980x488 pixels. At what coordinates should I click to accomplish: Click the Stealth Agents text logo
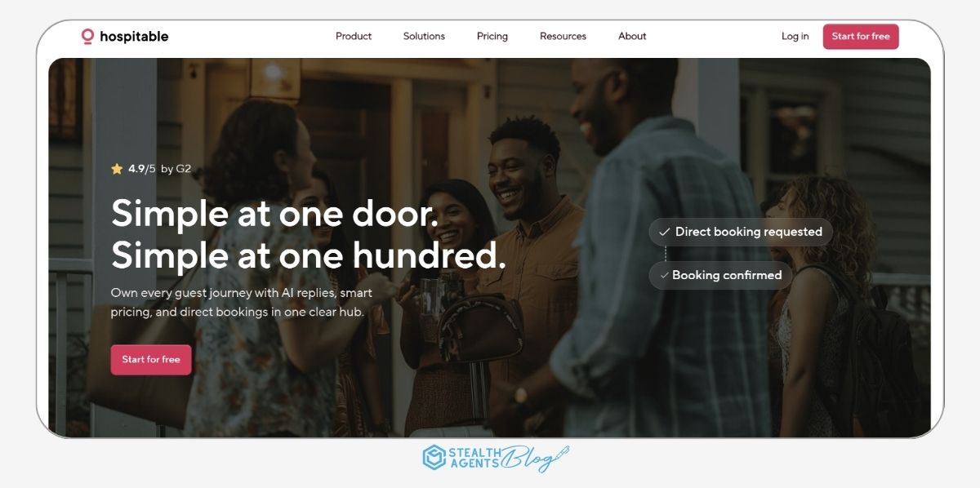click(474, 458)
